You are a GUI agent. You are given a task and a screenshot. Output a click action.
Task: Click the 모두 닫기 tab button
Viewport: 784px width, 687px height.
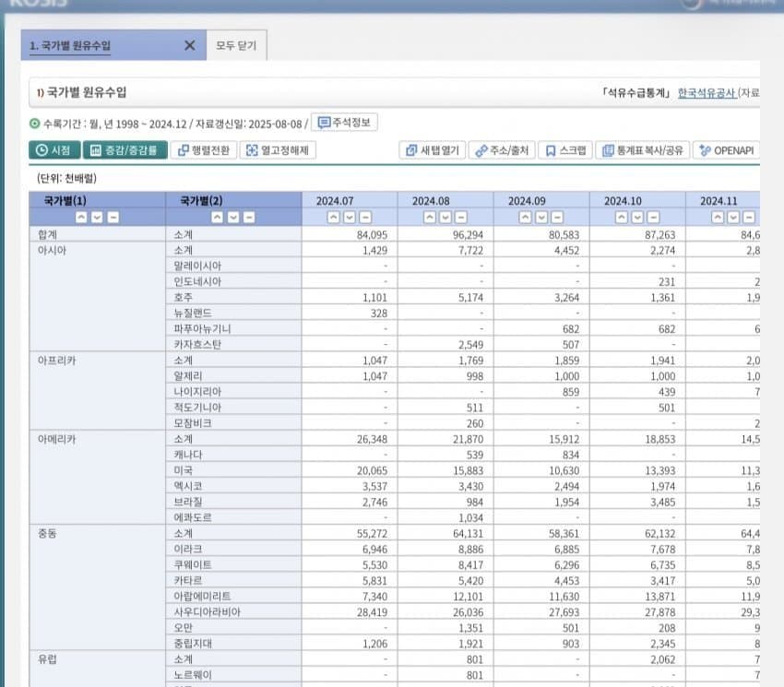236,45
